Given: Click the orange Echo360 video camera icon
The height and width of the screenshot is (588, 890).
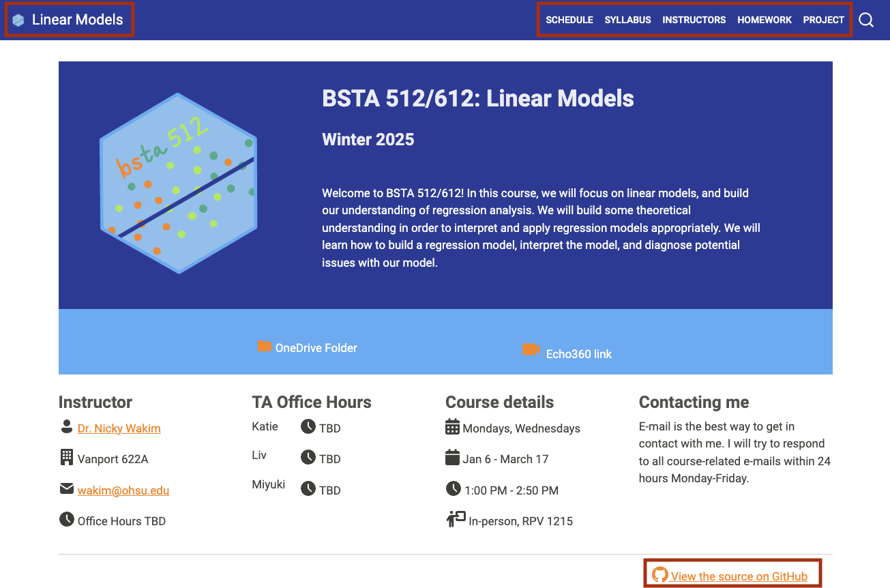Looking at the screenshot, I should [531, 349].
